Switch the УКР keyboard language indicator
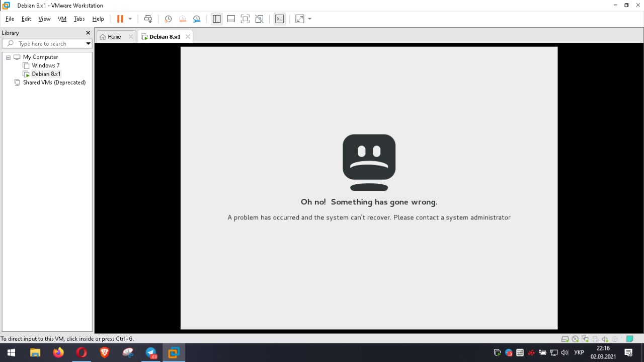 (579, 353)
